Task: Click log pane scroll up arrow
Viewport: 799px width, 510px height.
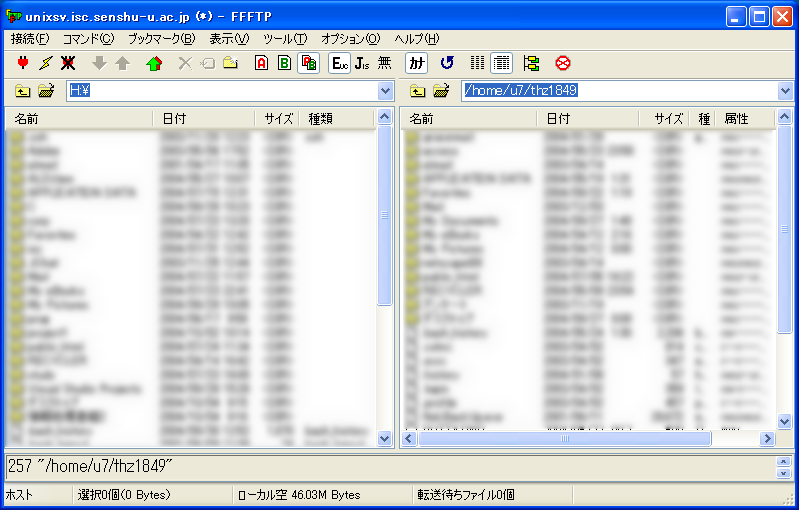Action: [x=784, y=462]
